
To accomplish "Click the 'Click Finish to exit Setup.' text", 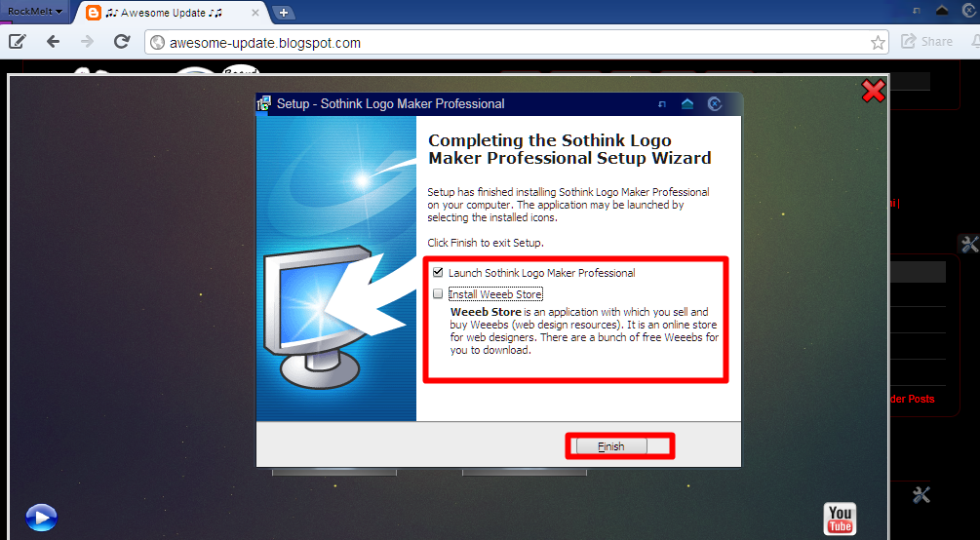I will pyautogui.click(x=486, y=243).
